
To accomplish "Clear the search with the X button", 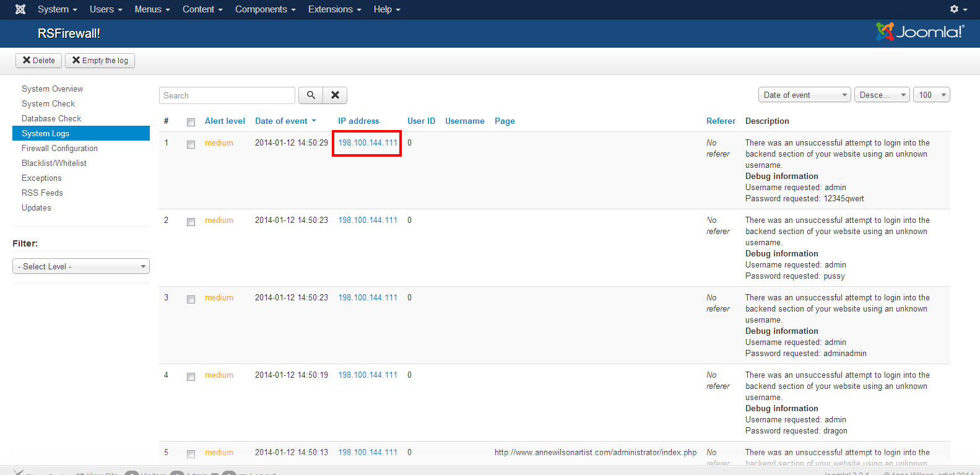I will (335, 95).
